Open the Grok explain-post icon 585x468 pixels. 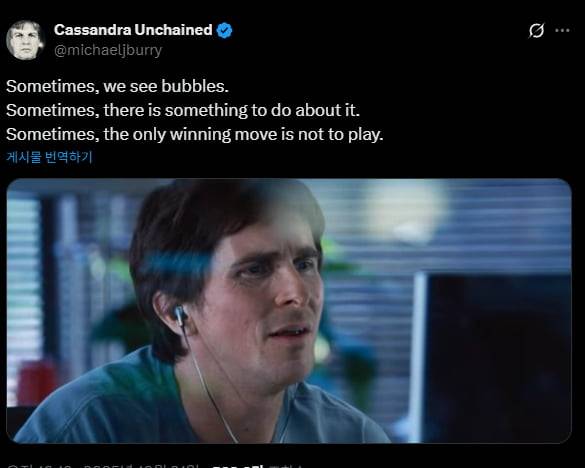coord(536,31)
